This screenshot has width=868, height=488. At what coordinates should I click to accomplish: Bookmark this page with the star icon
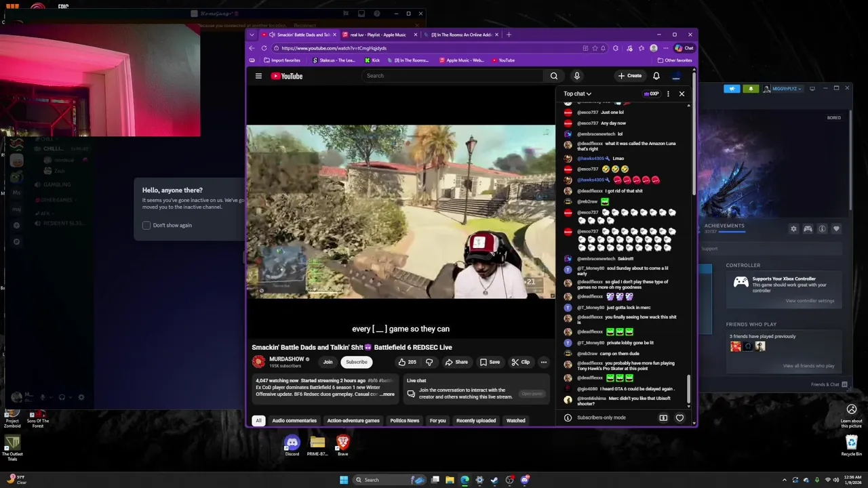[595, 48]
